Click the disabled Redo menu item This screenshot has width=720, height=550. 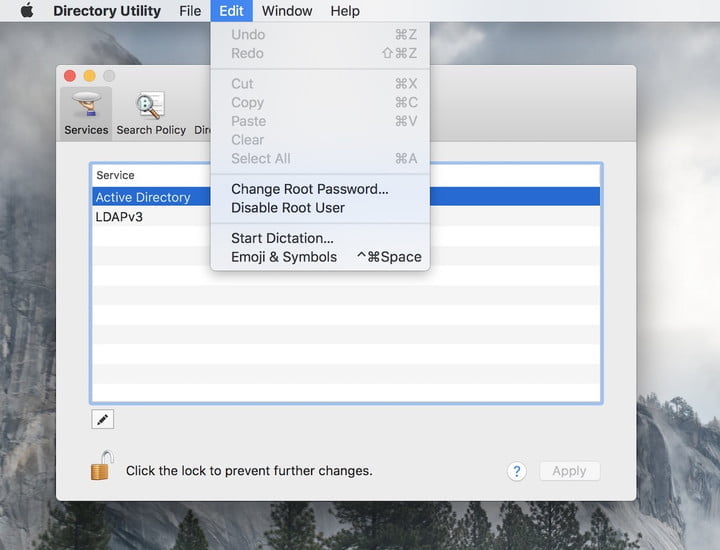(x=320, y=53)
